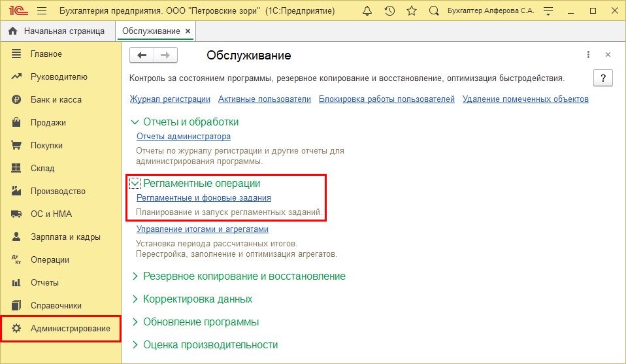This screenshot has height=364, width=626.
Task: Click the Обслуживание page heading
Action: coord(249,55)
